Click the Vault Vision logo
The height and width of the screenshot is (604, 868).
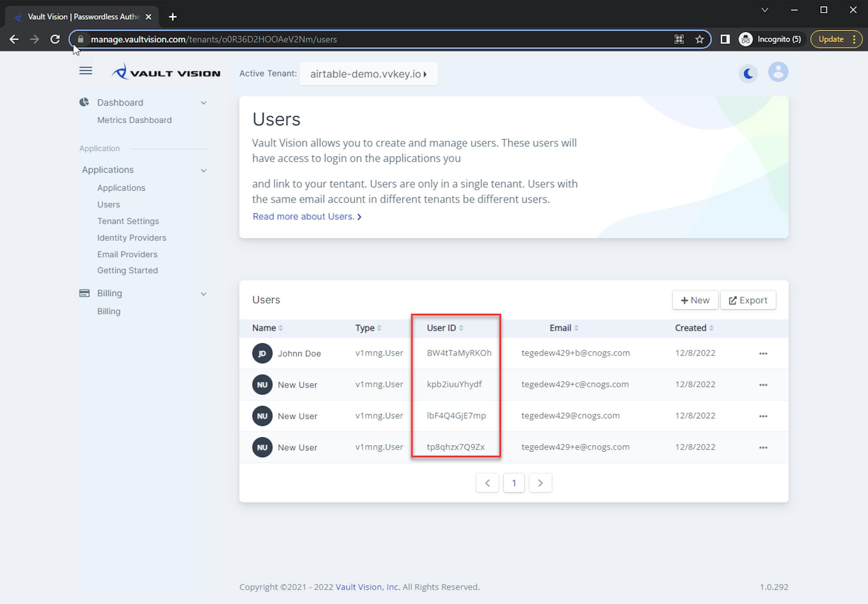tap(166, 72)
